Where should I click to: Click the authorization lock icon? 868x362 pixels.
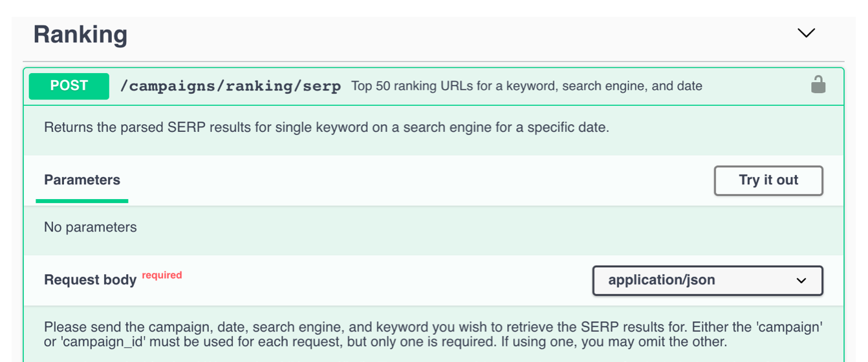(x=818, y=85)
